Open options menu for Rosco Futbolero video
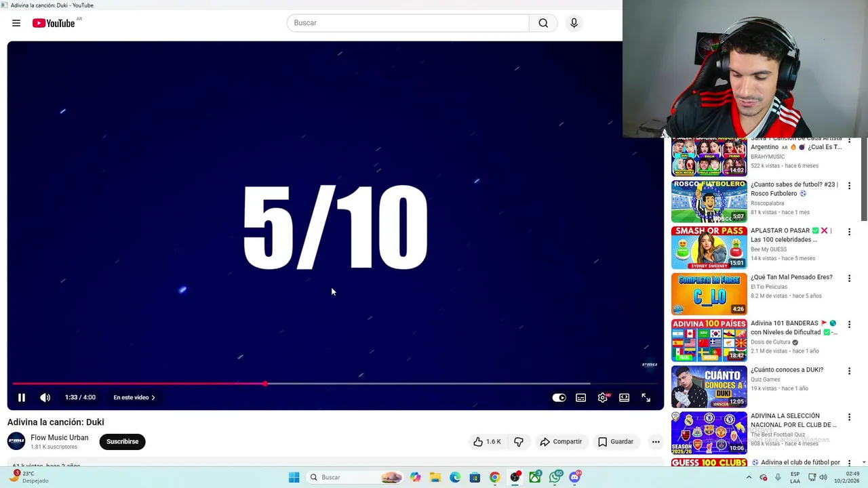Viewport: 868px width, 488px height. click(849, 186)
